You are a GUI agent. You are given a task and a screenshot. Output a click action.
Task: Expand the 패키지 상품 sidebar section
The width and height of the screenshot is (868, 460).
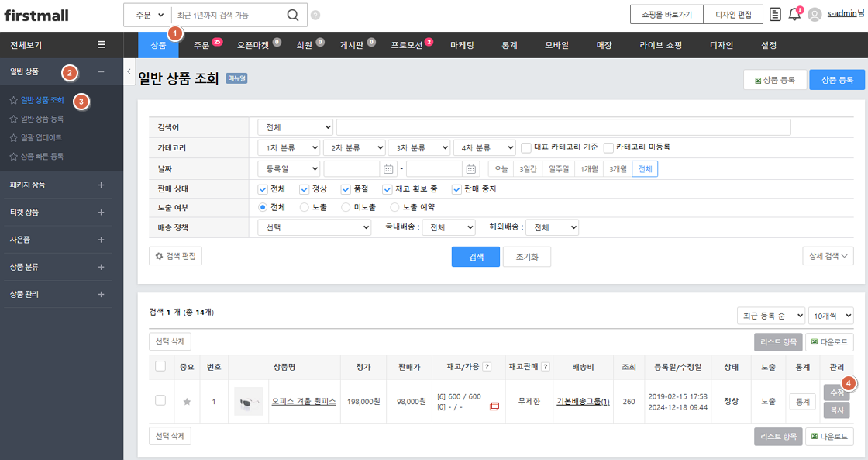click(x=101, y=185)
